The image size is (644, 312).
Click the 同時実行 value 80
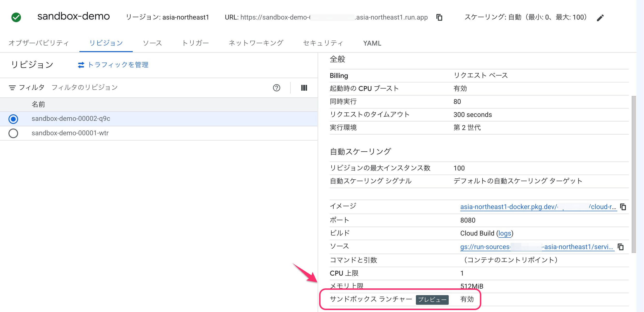pos(457,102)
